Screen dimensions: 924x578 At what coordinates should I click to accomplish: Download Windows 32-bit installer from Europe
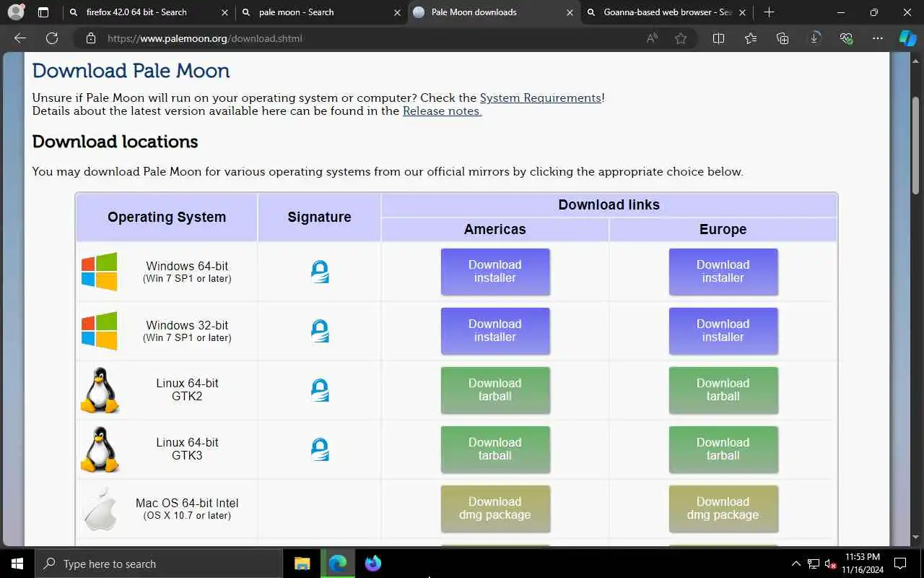(723, 331)
